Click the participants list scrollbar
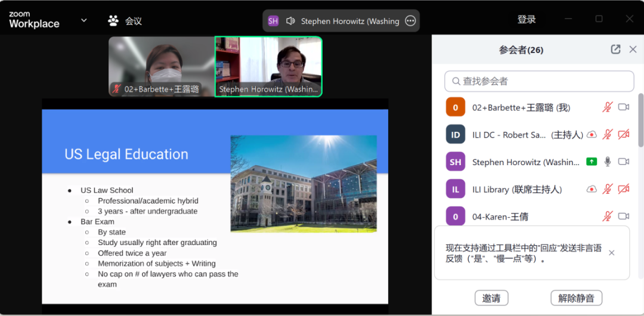Screen dimensions: 644x316 coord(640,120)
